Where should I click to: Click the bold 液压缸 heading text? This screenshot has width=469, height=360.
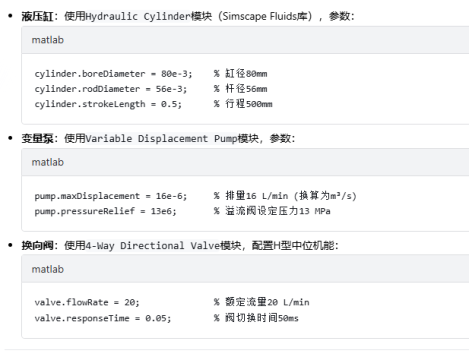[37, 16]
